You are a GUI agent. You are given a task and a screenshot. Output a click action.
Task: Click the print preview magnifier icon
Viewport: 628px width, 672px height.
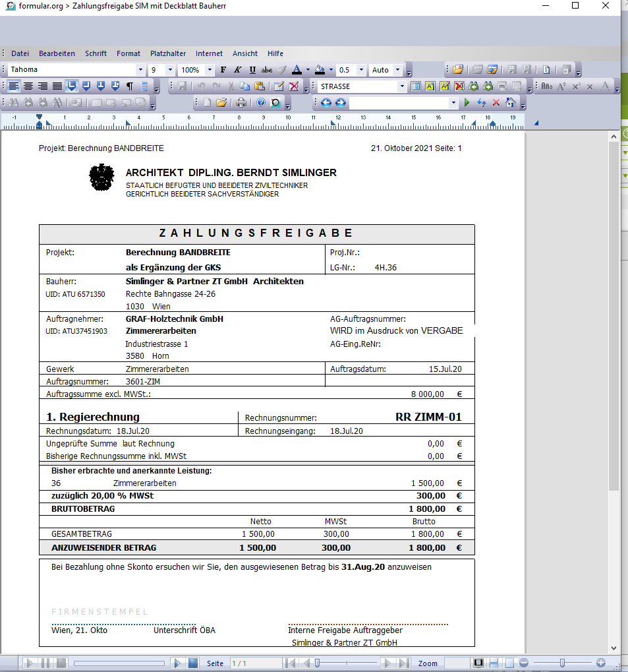(x=275, y=102)
